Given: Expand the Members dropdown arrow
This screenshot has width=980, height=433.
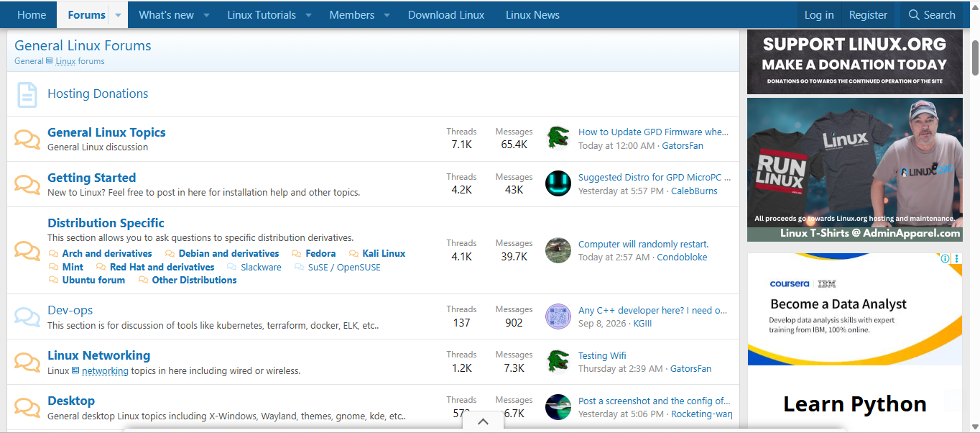Looking at the screenshot, I should 387,15.
